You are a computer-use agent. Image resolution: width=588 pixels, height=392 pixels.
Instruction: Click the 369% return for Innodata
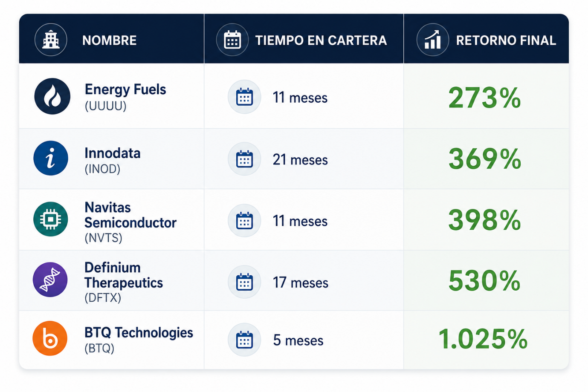click(485, 159)
